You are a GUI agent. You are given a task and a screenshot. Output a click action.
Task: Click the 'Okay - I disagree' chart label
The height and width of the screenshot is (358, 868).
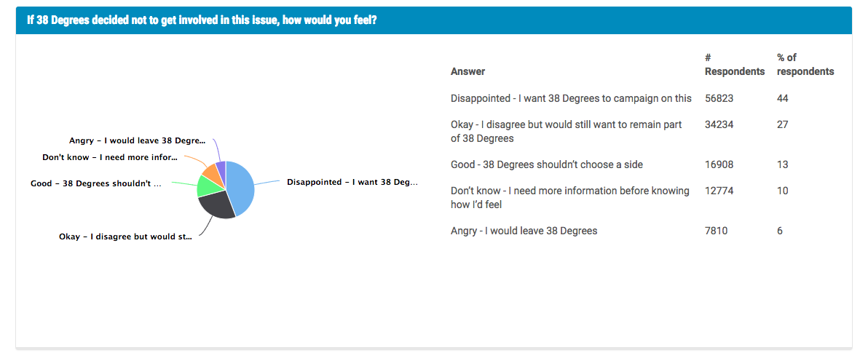(x=125, y=237)
